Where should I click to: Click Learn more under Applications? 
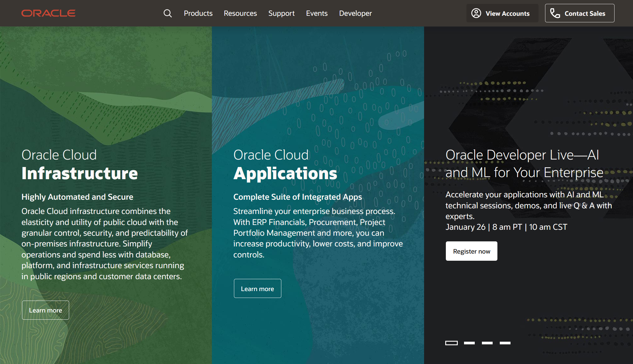[257, 288]
